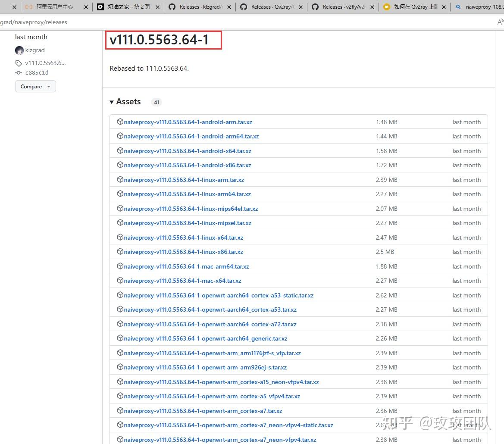Image resolution: width=504 pixels, height=444 pixels.
Task: Open klzgrad user profile link
Action: tap(35, 50)
